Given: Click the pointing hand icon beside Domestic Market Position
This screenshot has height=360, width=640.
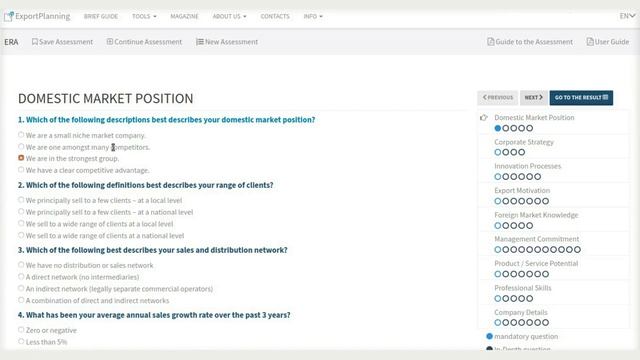Looking at the screenshot, I should click(x=484, y=118).
